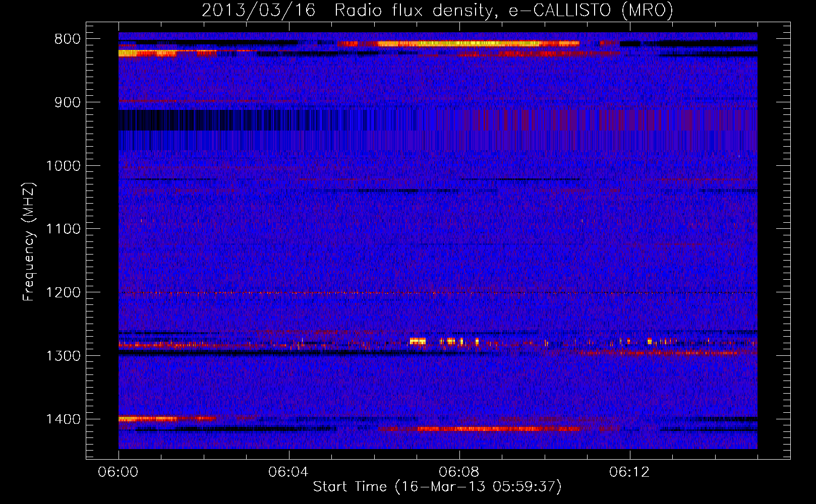Click the plot title with date 2013/03/16
The width and height of the screenshot is (816, 504).
pos(437,11)
